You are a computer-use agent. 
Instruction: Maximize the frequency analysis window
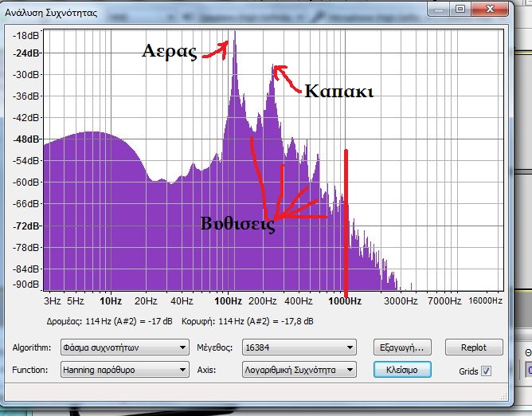point(460,9)
